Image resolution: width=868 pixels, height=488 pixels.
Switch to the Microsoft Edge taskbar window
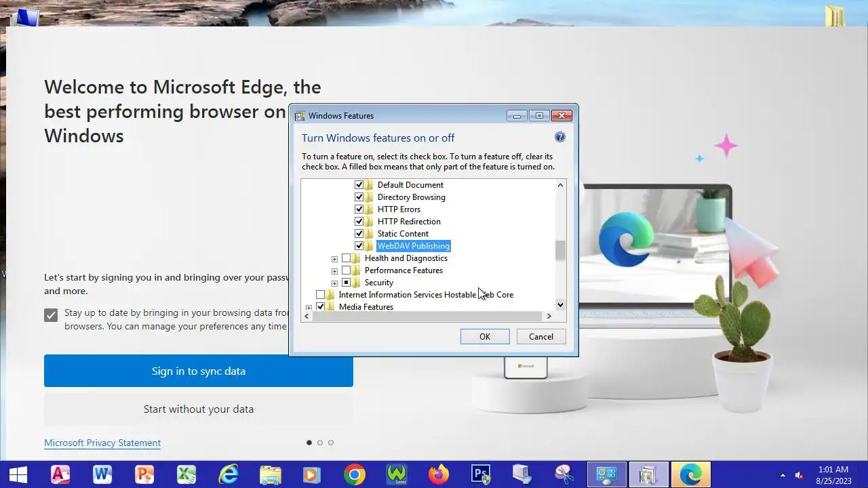[x=691, y=474]
